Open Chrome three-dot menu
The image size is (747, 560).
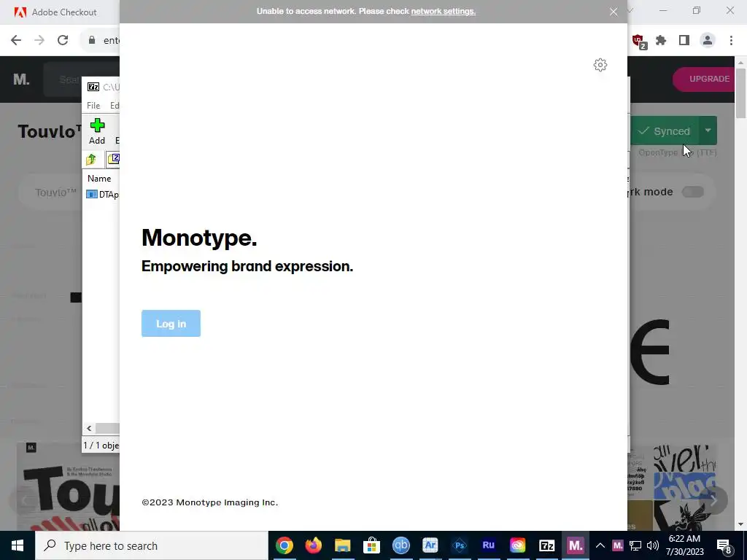(731, 41)
